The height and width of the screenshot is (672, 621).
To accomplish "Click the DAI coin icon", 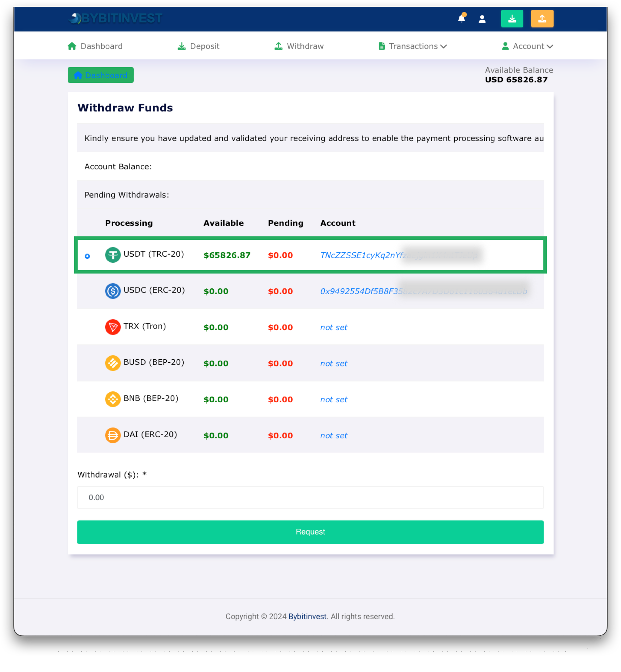I will tap(113, 435).
